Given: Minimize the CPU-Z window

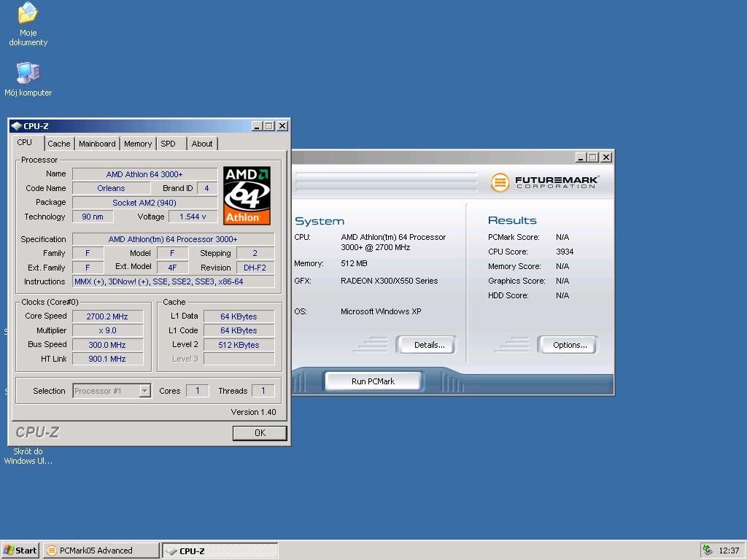Looking at the screenshot, I should pyautogui.click(x=258, y=125).
